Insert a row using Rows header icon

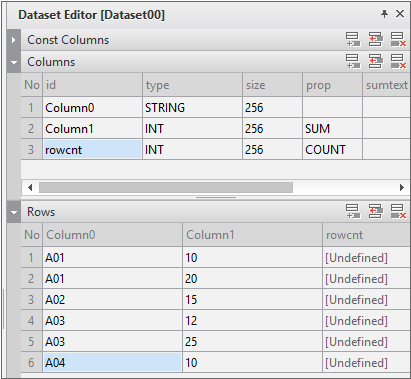[375, 211]
